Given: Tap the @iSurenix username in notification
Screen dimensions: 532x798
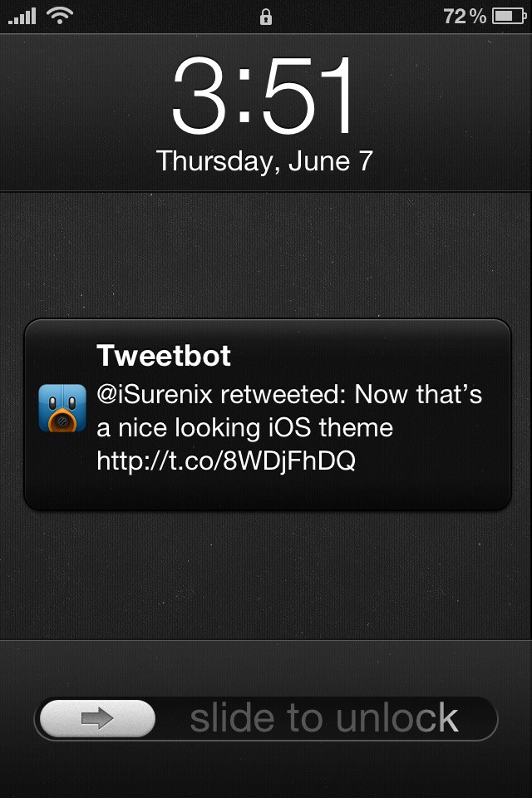Looking at the screenshot, I should click(155, 395).
